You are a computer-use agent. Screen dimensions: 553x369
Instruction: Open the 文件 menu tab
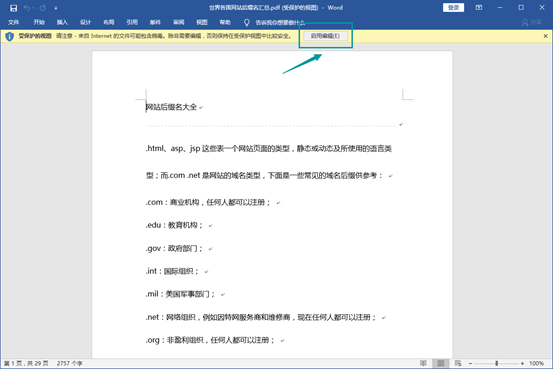pyautogui.click(x=13, y=22)
